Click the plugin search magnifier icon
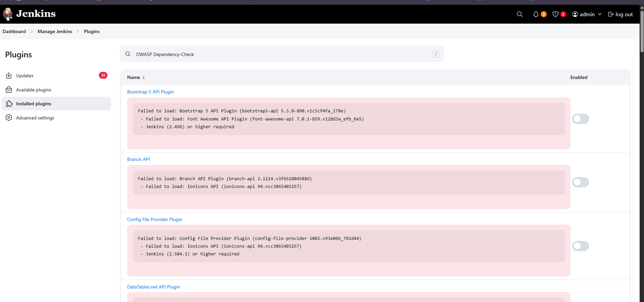 point(128,54)
